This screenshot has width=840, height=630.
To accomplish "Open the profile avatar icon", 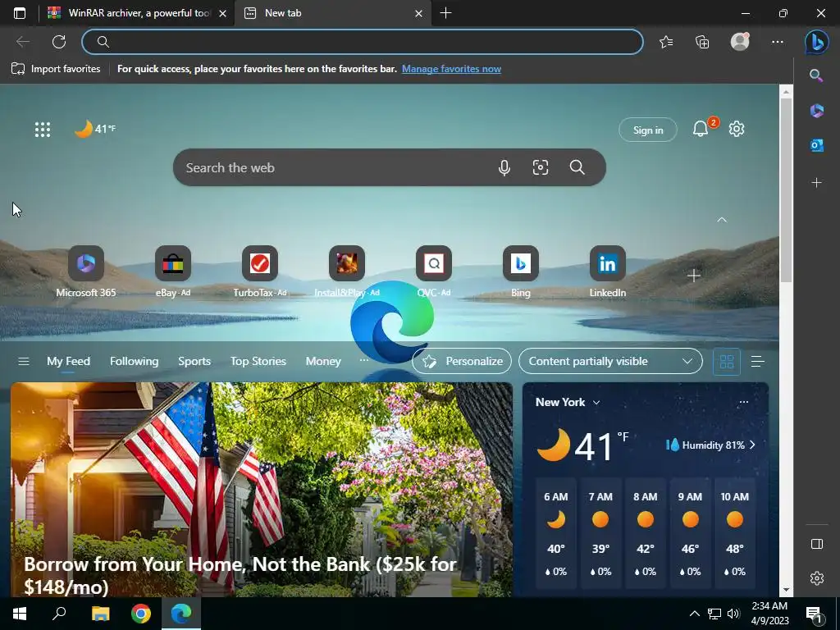I will click(740, 42).
